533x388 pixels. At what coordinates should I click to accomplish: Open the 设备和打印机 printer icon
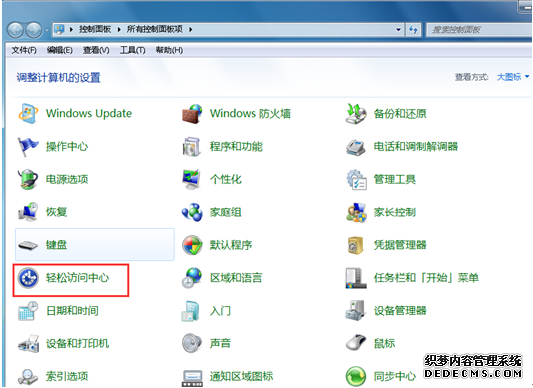click(x=29, y=343)
